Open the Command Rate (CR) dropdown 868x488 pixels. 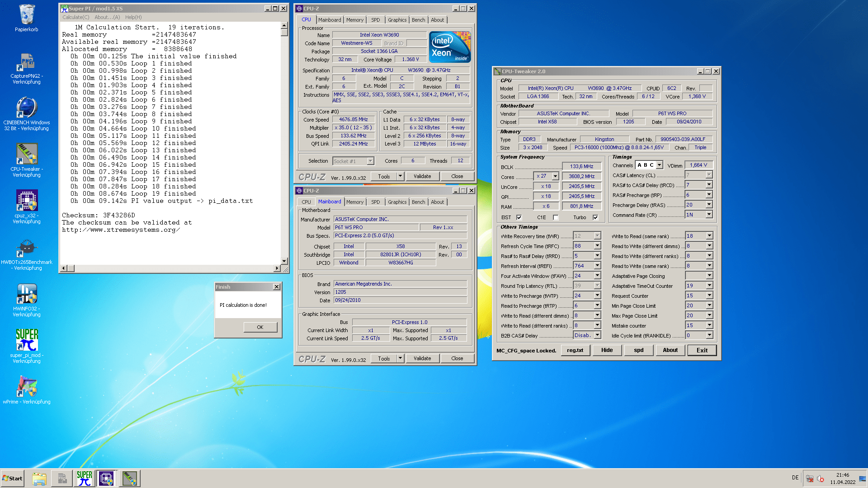[x=709, y=215]
